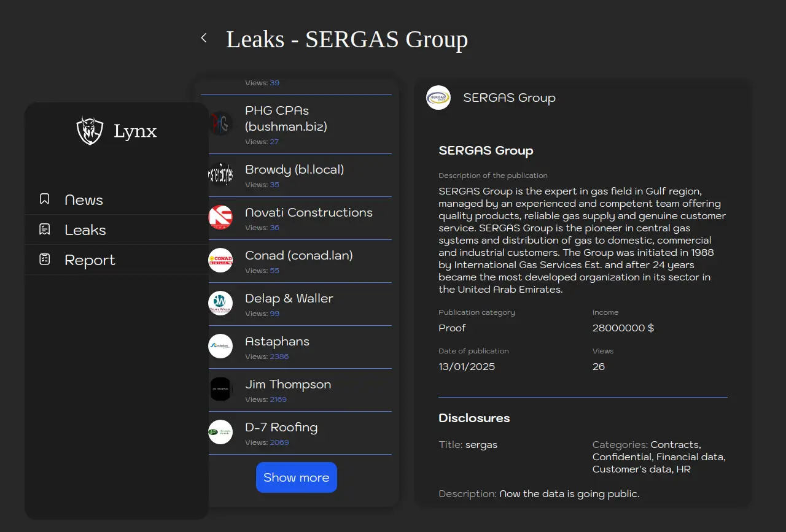Open the D-7 Roofing entry title
This screenshot has height=532, width=786.
pos(281,427)
